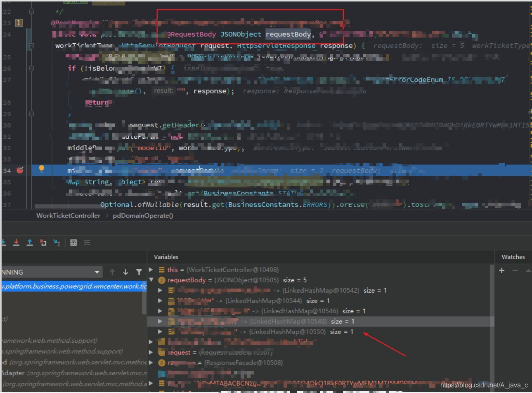Click the Trace Current Stream Chain icon
Image resolution: width=532 pixels, height=393 pixels.
click(87, 242)
